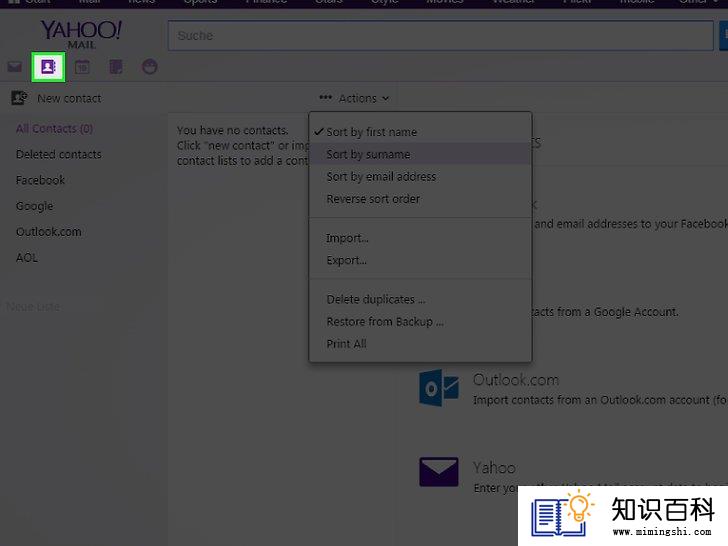This screenshot has height=546, width=728.
Task: Open Outlook.com contact list in sidebar
Action: pos(49,232)
